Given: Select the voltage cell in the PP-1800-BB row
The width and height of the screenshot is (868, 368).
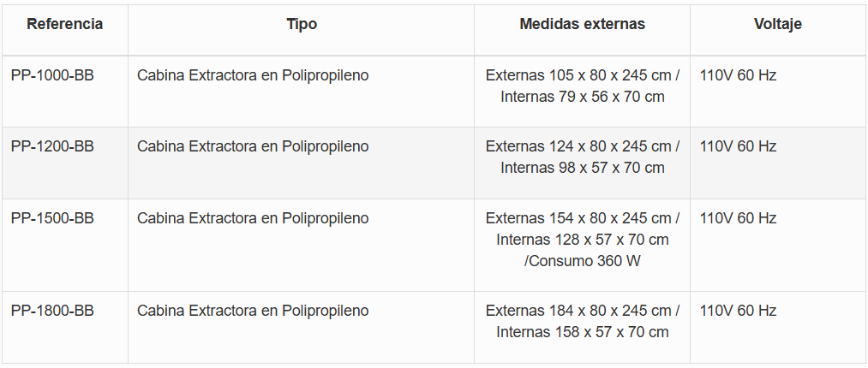Looking at the screenshot, I should tap(738, 311).
